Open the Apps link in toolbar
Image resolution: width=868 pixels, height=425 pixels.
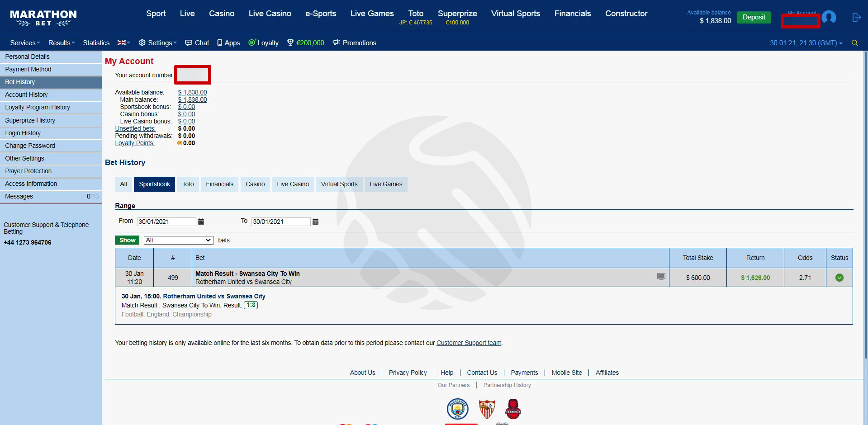228,43
